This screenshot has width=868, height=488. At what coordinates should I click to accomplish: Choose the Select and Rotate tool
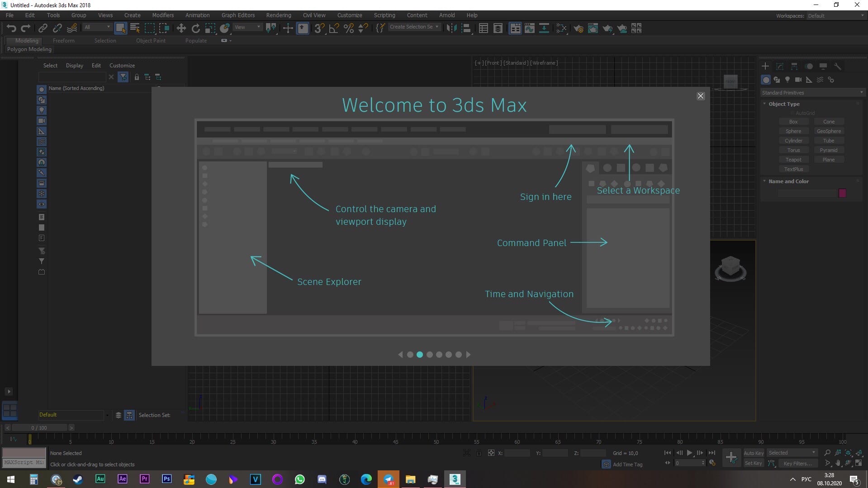pos(195,28)
